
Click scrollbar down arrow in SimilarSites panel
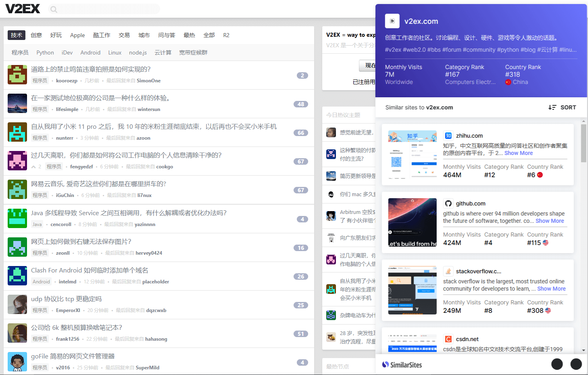click(x=584, y=350)
